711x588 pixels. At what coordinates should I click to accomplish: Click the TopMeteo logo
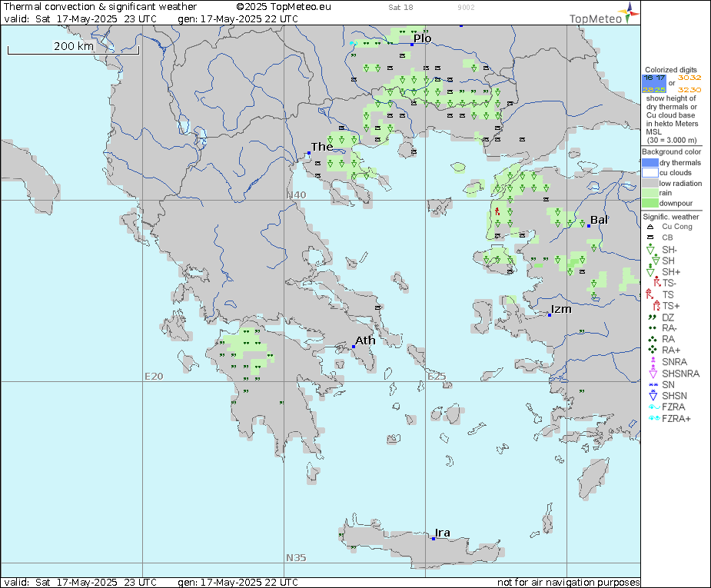[x=604, y=14]
